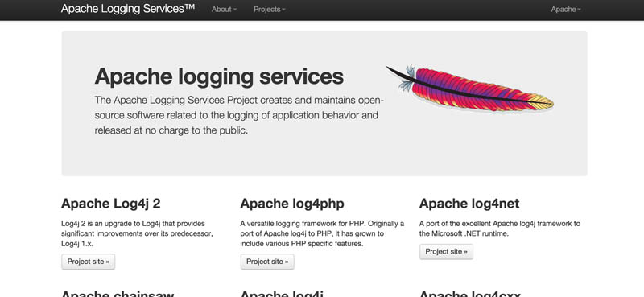Click the log4php versatile framework description
This screenshot has width=644, height=297.
pyautogui.click(x=322, y=233)
